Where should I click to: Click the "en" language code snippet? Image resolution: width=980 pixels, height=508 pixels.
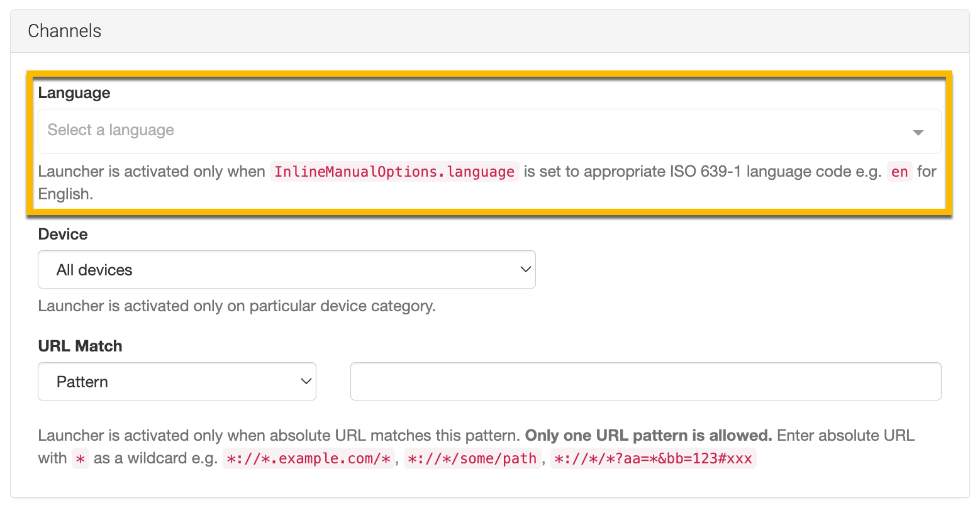pos(899,172)
